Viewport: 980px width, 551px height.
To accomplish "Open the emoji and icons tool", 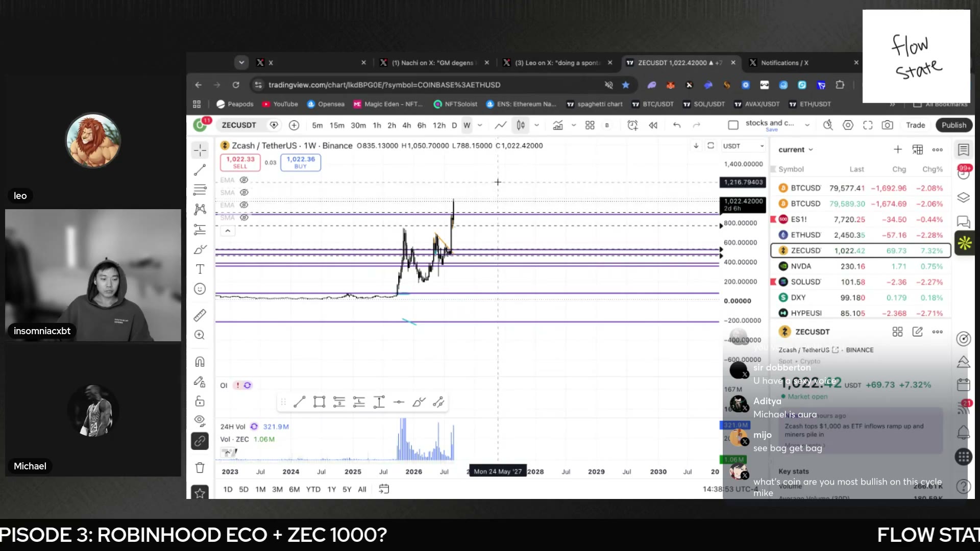I will pyautogui.click(x=200, y=289).
